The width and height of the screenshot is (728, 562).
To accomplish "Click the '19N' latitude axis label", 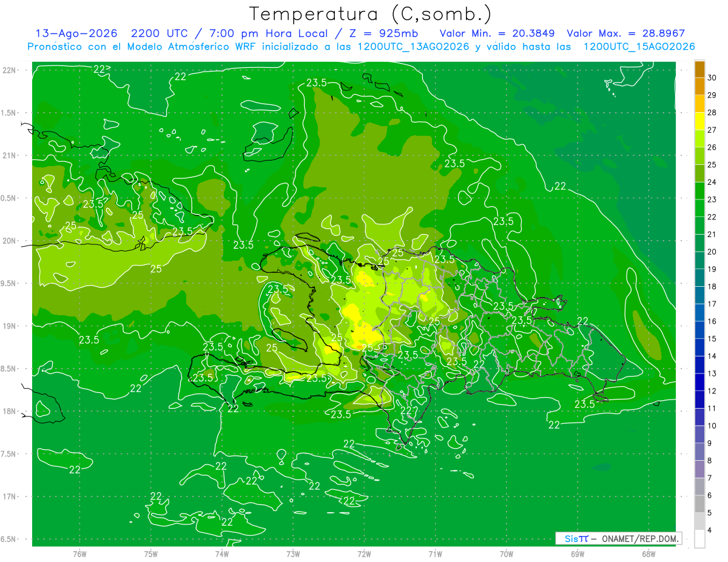I will (10, 326).
